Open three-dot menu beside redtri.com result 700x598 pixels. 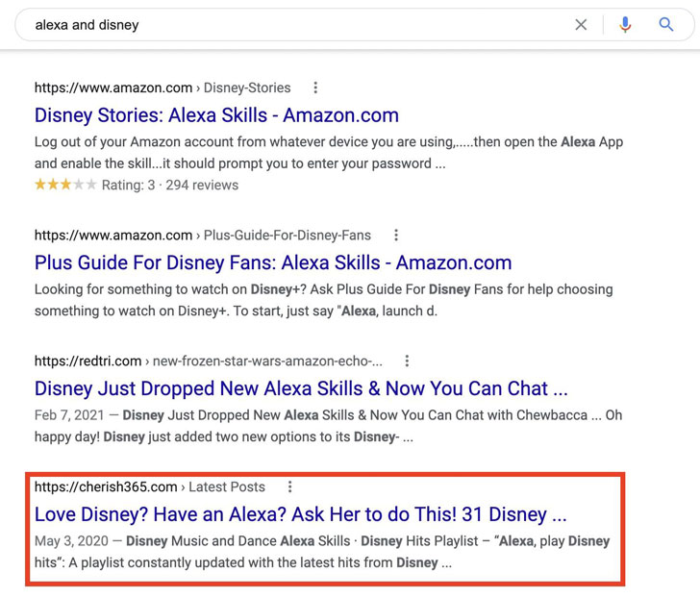407,361
